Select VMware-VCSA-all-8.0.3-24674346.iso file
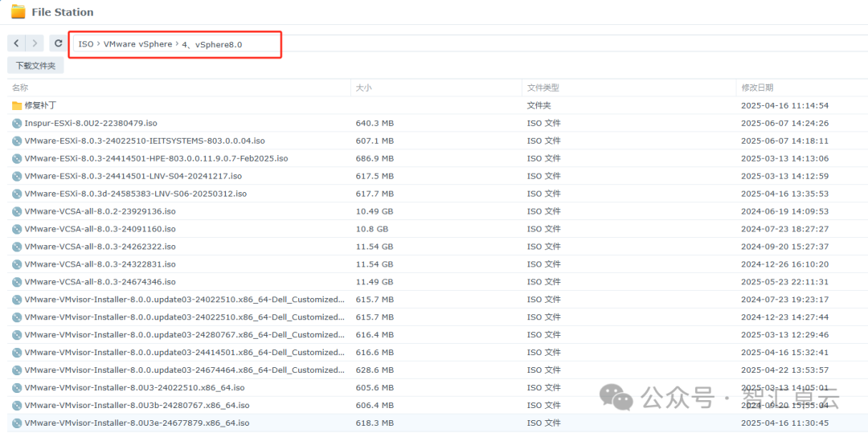 pyautogui.click(x=100, y=282)
